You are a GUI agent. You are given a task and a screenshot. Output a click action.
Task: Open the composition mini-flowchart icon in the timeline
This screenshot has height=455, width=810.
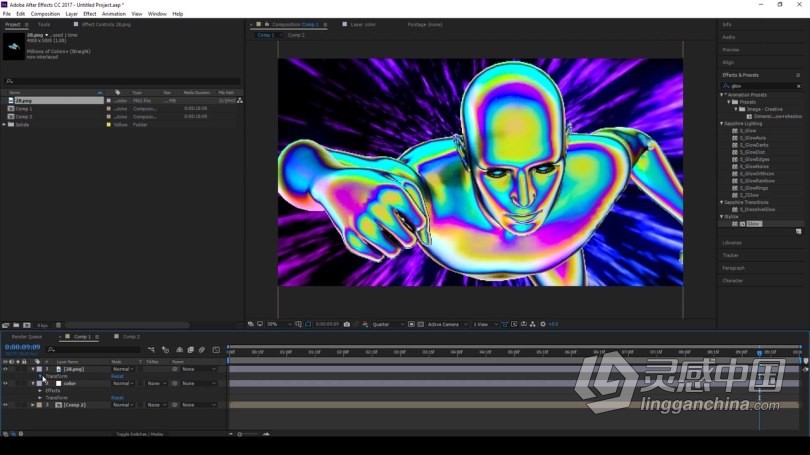tap(151, 350)
